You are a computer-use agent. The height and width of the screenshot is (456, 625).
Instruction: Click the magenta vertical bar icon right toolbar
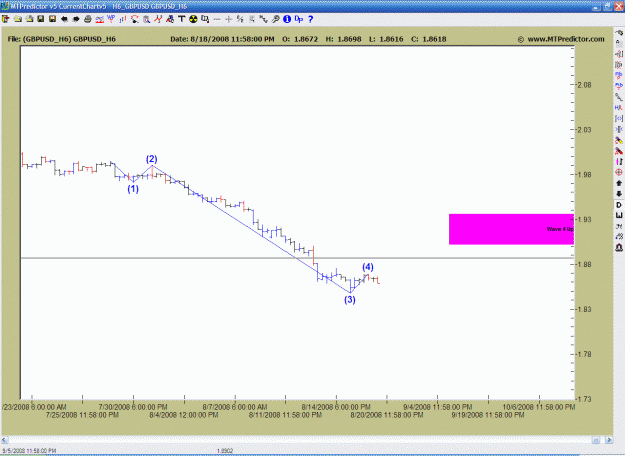(619, 161)
